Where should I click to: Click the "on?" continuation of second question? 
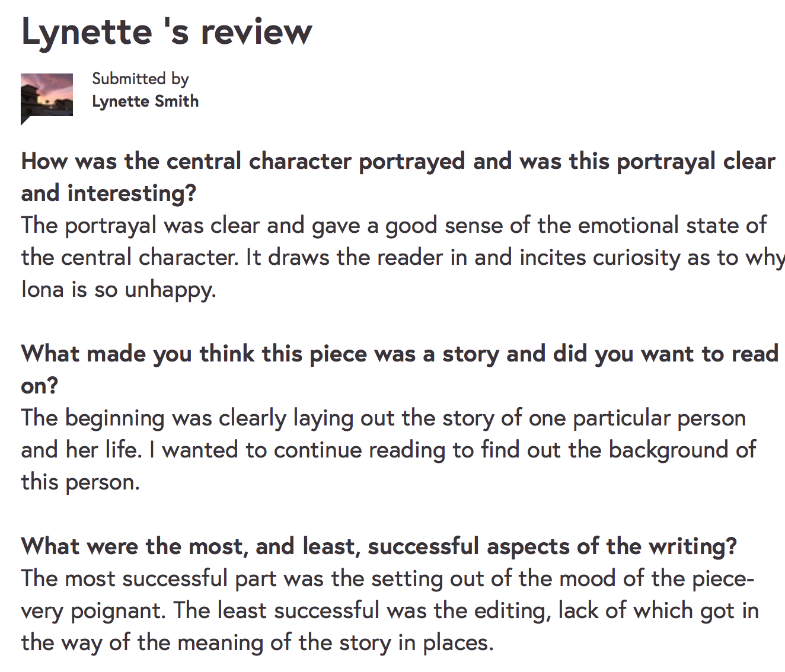pyautogui.click(x=40, y=386)
